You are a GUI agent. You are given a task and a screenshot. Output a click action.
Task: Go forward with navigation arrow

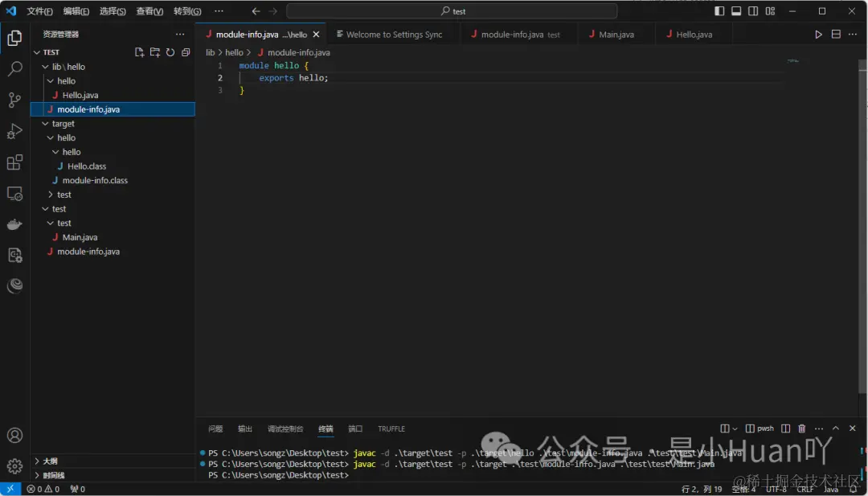click(x=272, y=11)
